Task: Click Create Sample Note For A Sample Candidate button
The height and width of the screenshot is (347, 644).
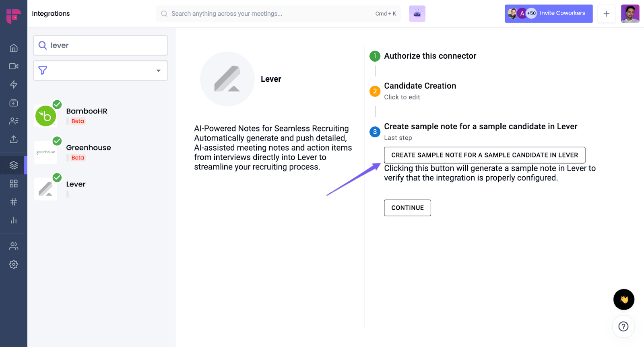Action: point(485,155)
